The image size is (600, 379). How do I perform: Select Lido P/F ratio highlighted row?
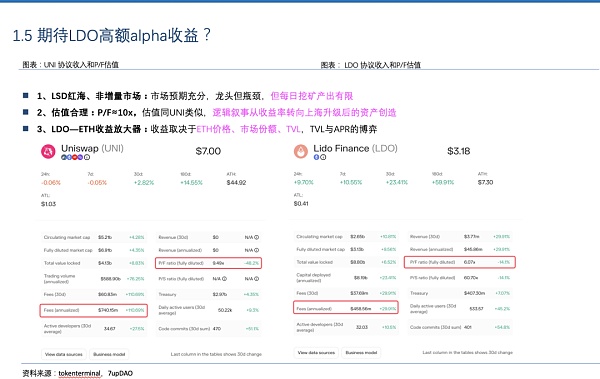[460, 262]
